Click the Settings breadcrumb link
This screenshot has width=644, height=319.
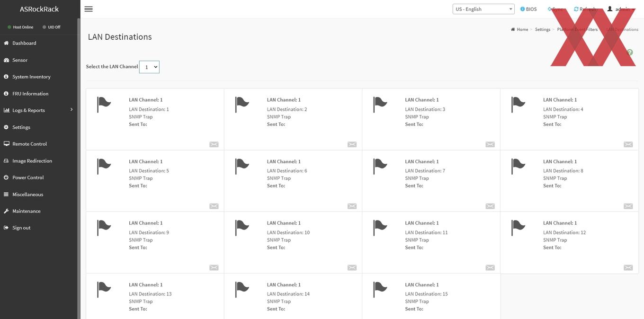543,29
